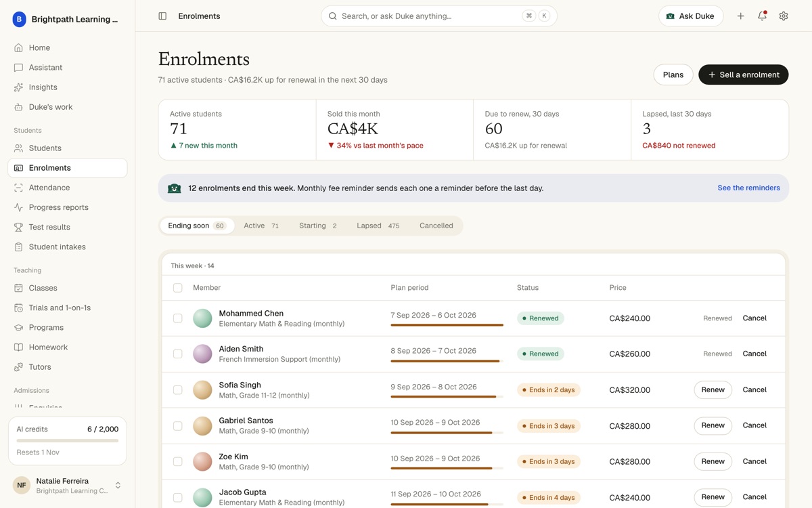Screen dimensions: 812x508
Task: Toggle the sidebar collapse icon
Action: click(x=162, y=16)
